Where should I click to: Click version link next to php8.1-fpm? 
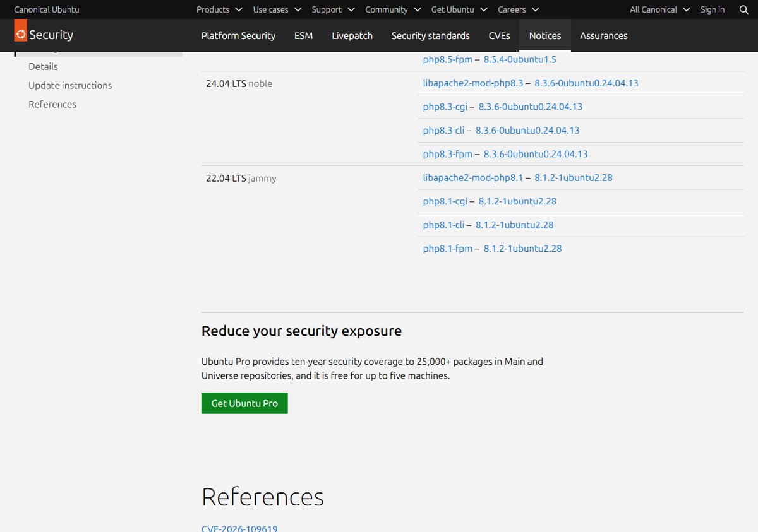pyautogui.click(x=523, y=249)
